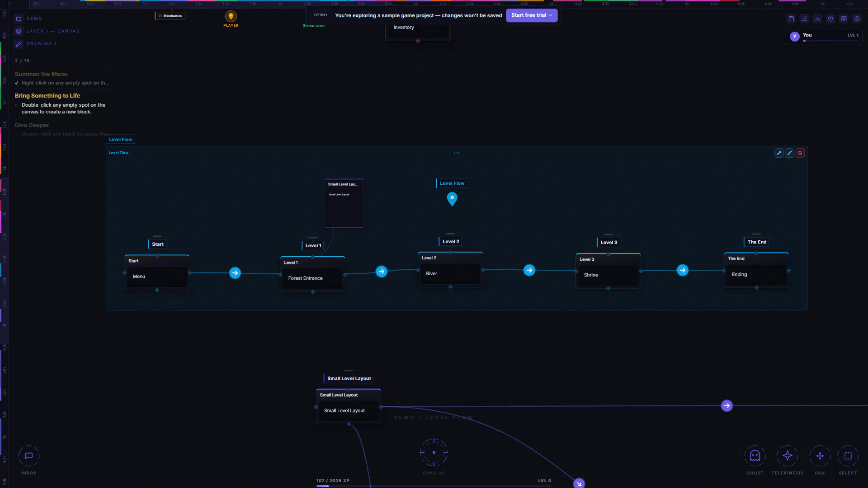
Task: Toggle the 'Double-click any empty spot' quest checkbox
Action: [x=16, y=105]
